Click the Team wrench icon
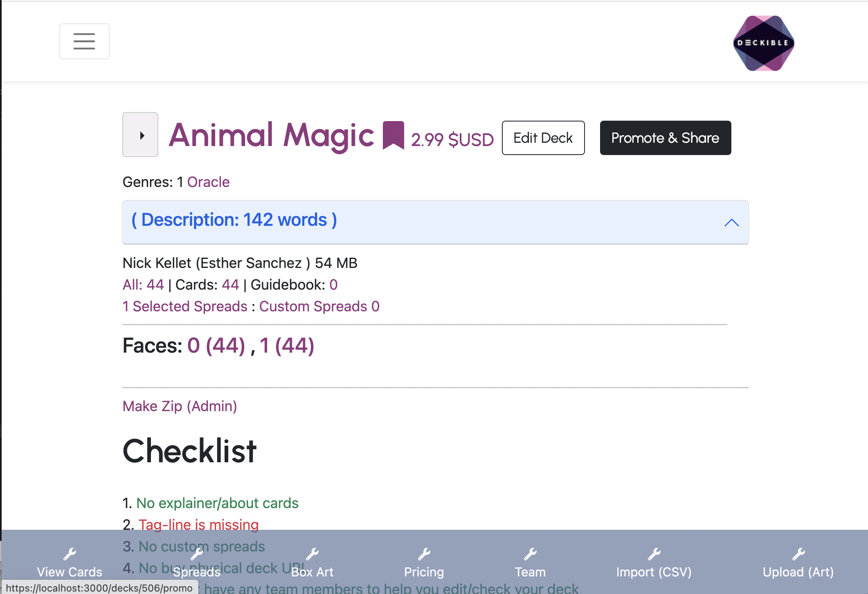 point(530,554)
